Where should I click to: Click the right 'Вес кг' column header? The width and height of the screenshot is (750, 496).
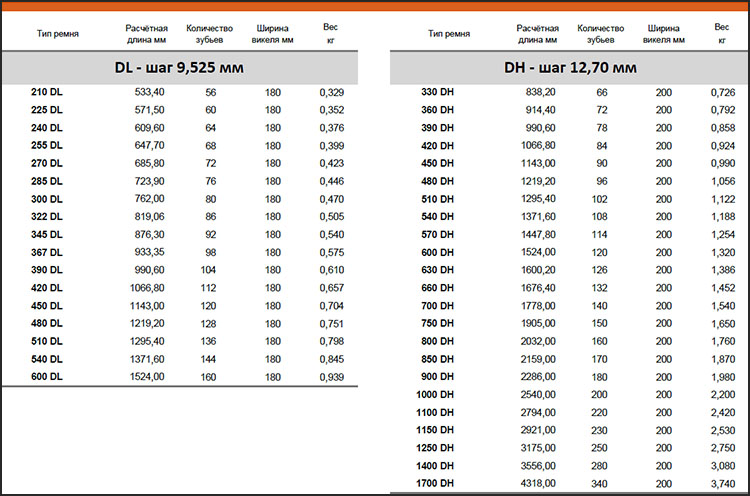721,33
